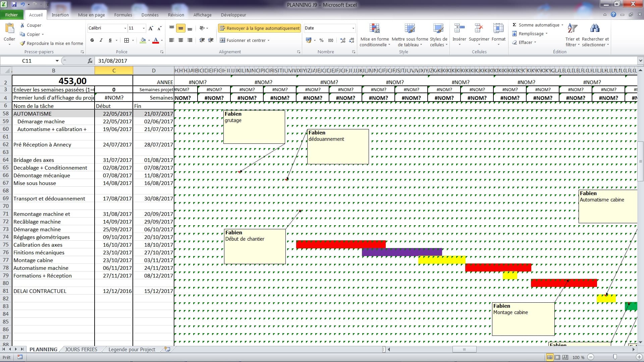The height and width of the screenshot is (362, 644).
Task: Open the Name Box dropdown arrow
Action: pyautogui.click(x=57, y=61)
